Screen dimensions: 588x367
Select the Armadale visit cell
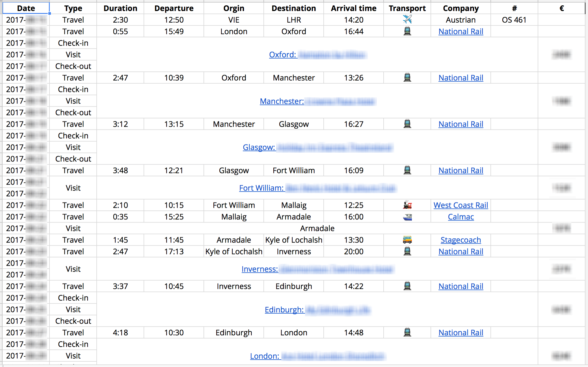click(x=317, y=228)
